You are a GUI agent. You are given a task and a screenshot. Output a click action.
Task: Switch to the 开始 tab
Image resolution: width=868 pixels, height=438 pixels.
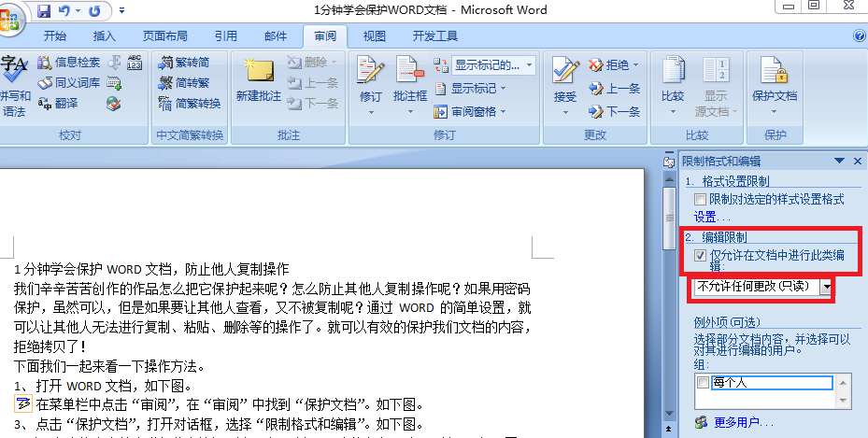point(55,36)
